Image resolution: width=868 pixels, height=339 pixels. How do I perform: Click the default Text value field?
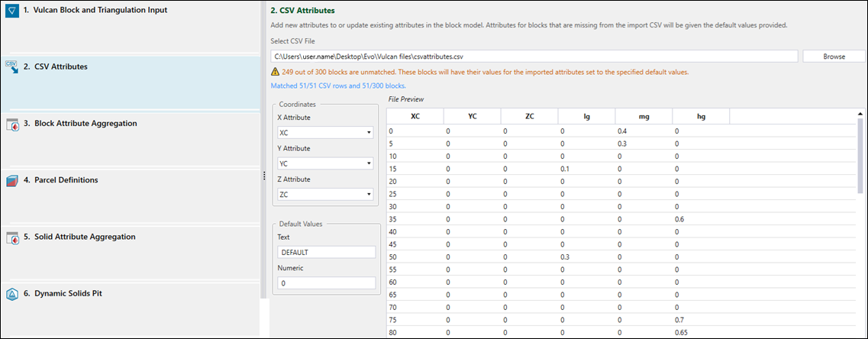coord(326,252)
